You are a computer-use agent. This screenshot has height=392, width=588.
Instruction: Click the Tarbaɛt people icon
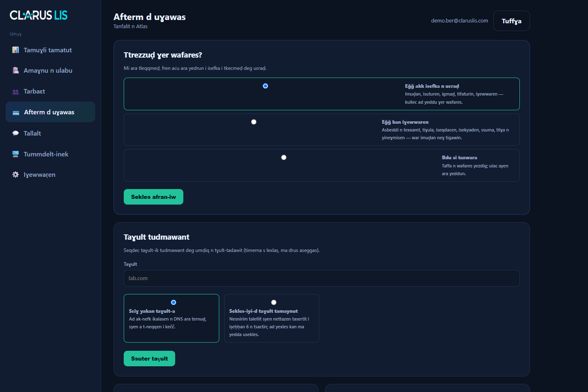point(16,91)
